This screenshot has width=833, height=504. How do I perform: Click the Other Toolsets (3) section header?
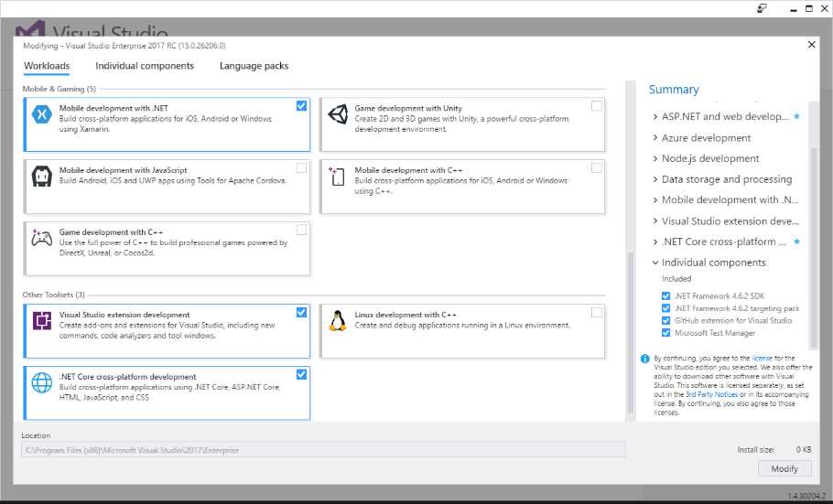point(53,295)
